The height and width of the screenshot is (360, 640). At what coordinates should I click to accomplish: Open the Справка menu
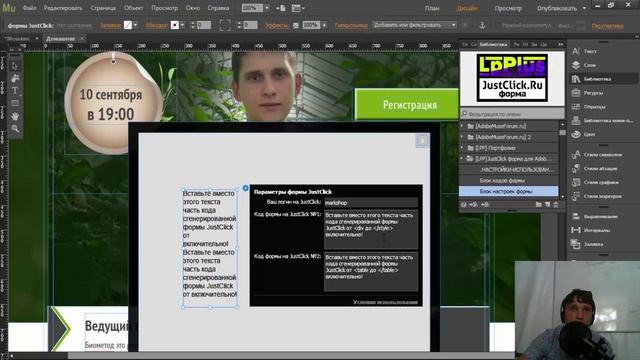point(218,8)
